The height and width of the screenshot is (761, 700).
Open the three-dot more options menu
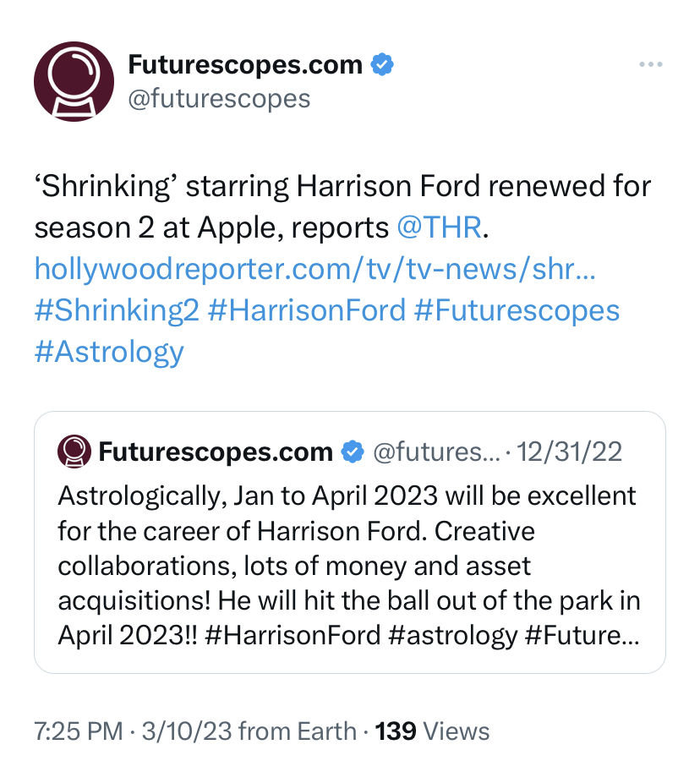pos(650,64)
